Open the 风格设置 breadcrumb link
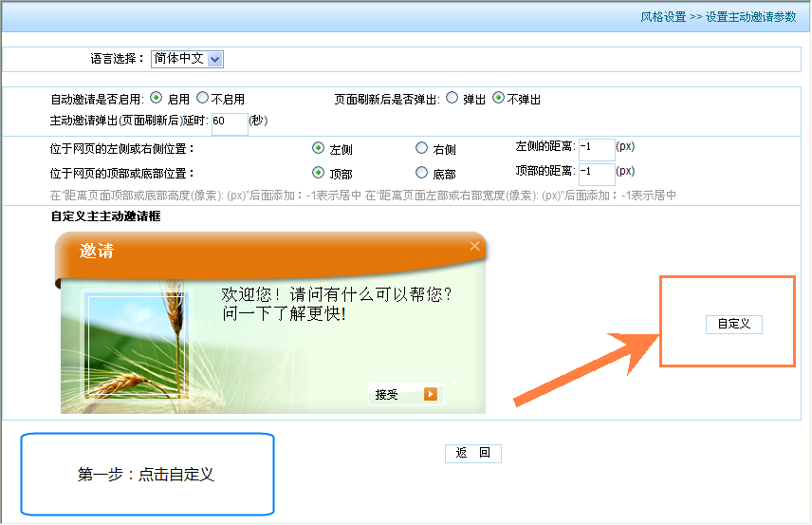Image resolution: width=812 pixels, height=525 pixels. tap(663, 17)
